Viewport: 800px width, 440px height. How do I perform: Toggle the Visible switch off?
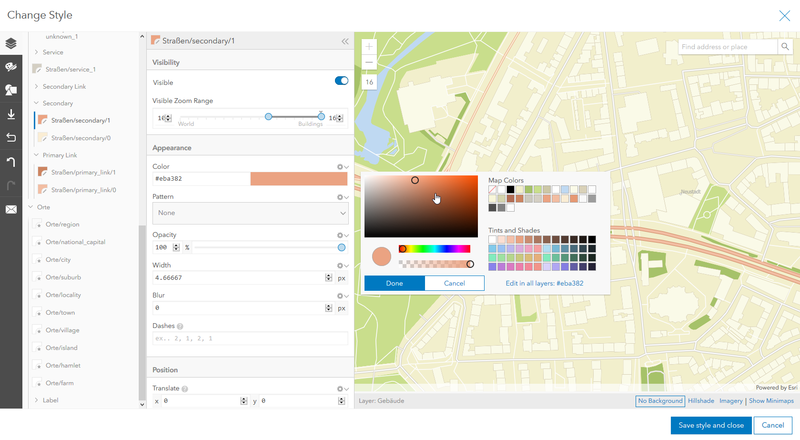click(x=341, y=81)
